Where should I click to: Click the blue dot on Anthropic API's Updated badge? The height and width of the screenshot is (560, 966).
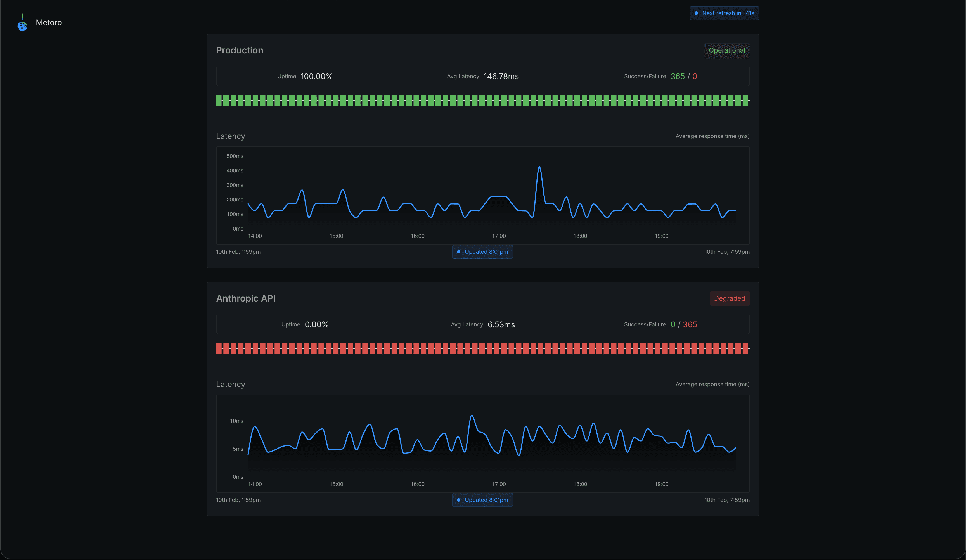click(459, 500)
